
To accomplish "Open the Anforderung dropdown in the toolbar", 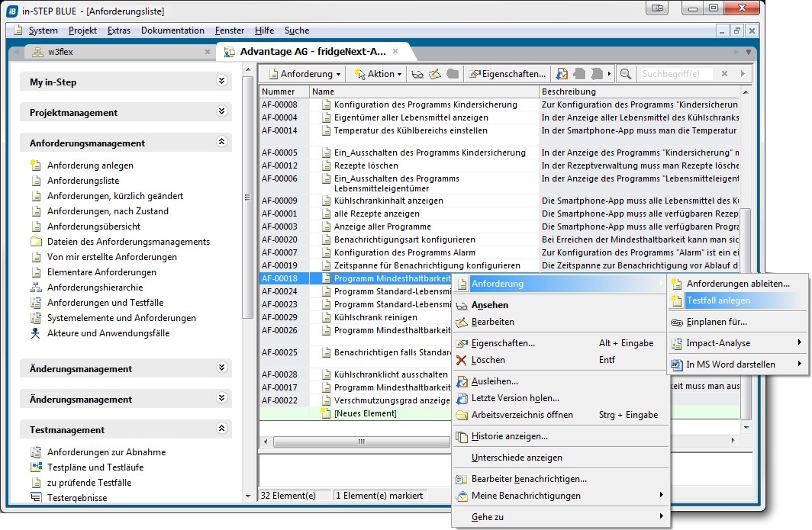I will [305, 74].
